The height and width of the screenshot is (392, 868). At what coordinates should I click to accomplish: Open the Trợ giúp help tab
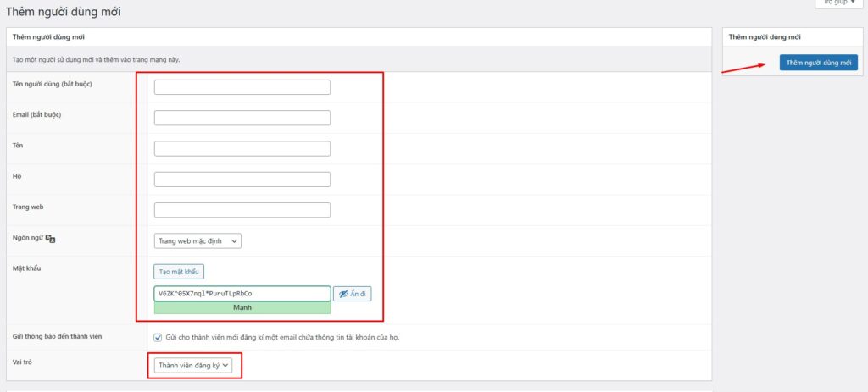(839, 3)
